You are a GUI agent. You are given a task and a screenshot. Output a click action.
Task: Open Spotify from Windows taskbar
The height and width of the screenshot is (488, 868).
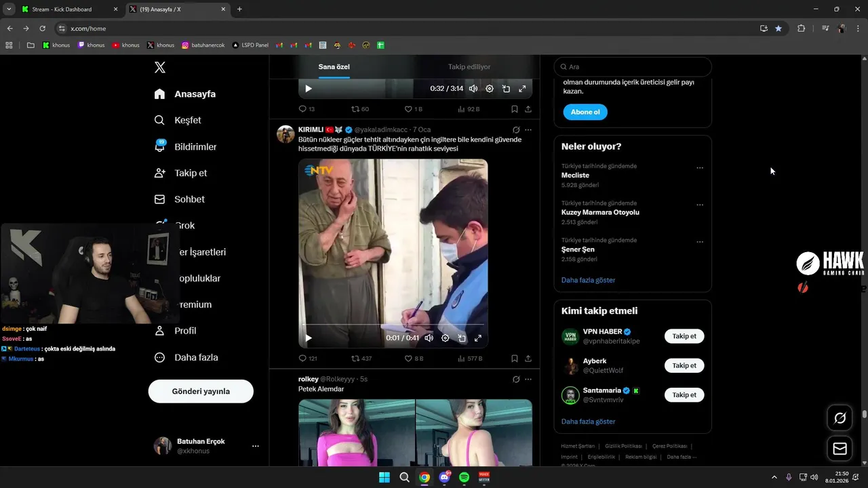[x=464, y=477]
